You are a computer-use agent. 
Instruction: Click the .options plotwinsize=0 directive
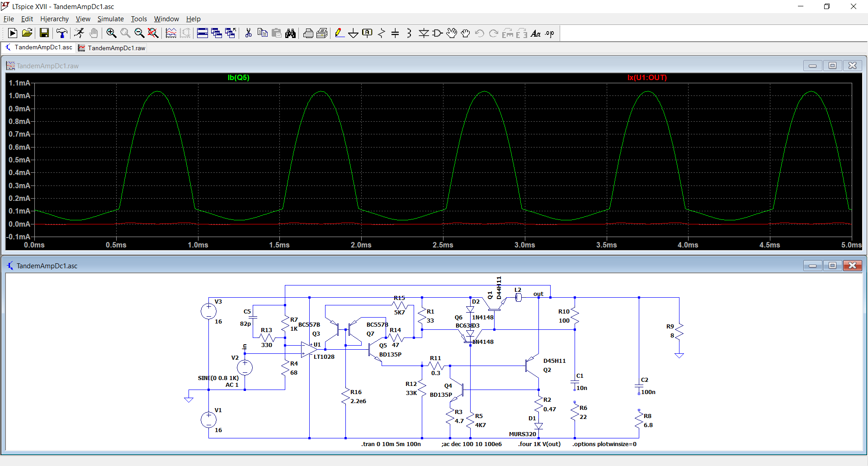point(604,444)
